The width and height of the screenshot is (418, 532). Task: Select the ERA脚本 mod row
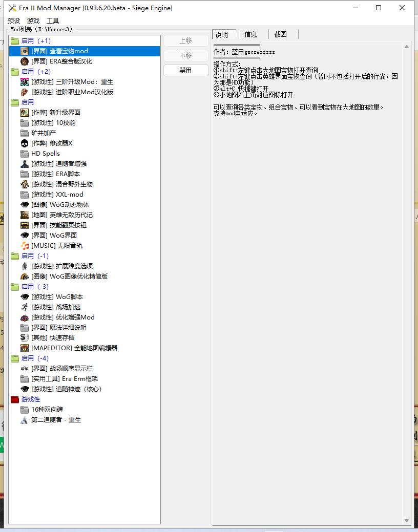84,174
